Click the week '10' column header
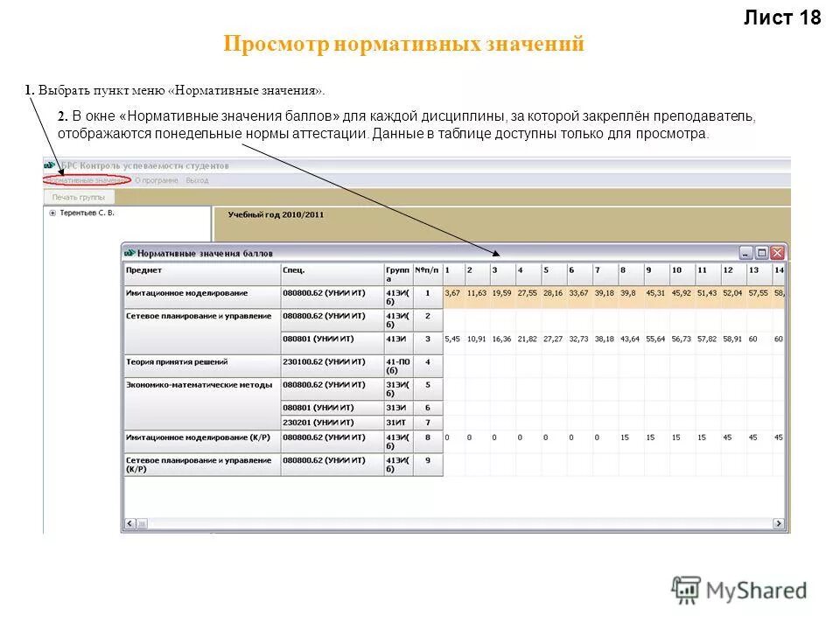 click(x=682, y=274)
